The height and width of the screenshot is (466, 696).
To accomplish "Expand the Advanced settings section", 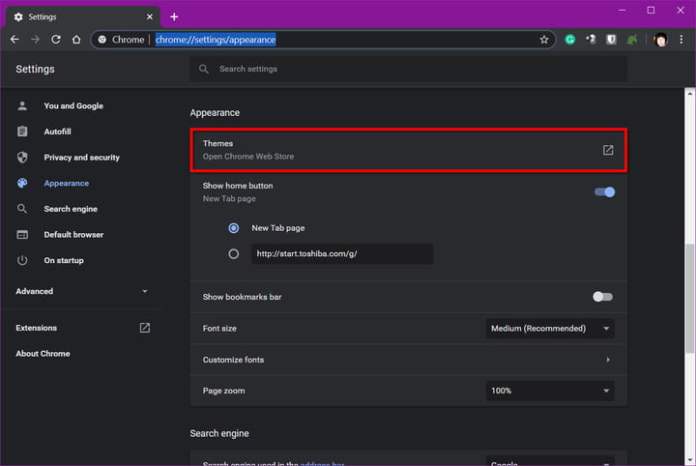I will (80, 291).
